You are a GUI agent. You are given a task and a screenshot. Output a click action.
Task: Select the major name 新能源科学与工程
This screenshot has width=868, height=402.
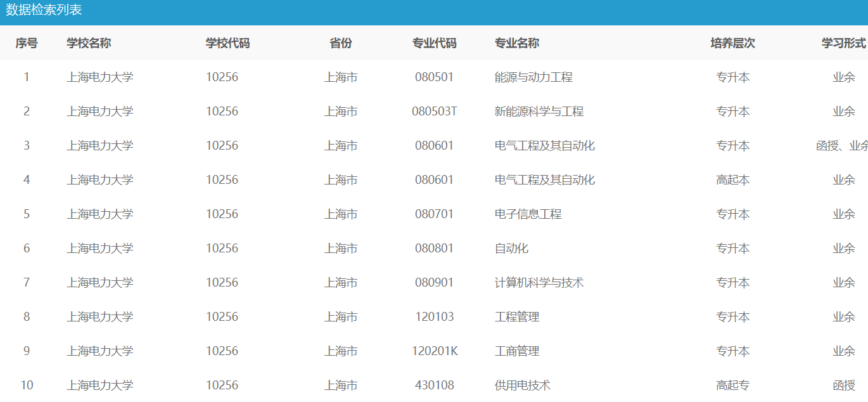[x=539, y=112]
